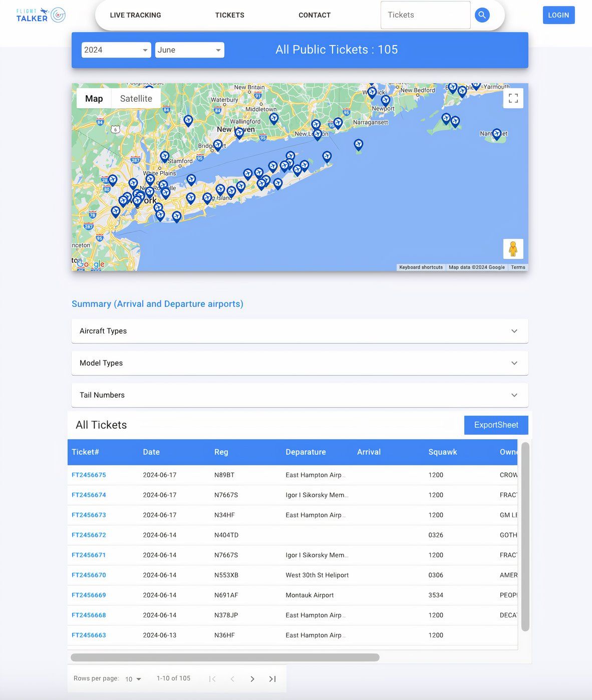Click the Tickets search input field
The image size is (592, 700).
[x=425, y=15]
